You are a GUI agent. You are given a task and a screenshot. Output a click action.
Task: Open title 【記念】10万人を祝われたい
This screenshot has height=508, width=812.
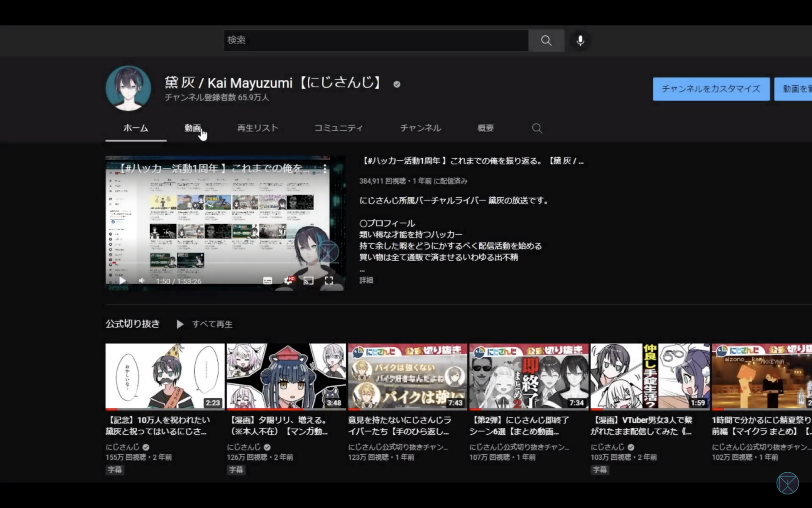158,425
